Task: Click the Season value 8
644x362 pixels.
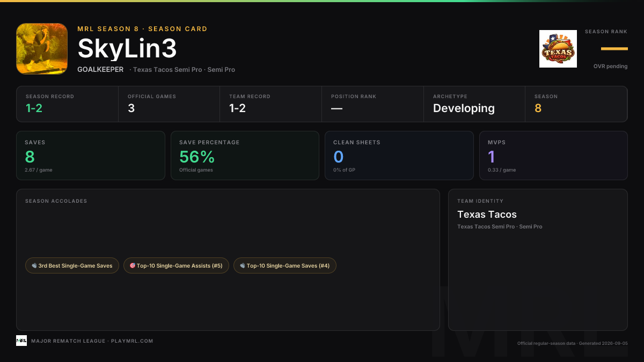Action: coord(538,108)
